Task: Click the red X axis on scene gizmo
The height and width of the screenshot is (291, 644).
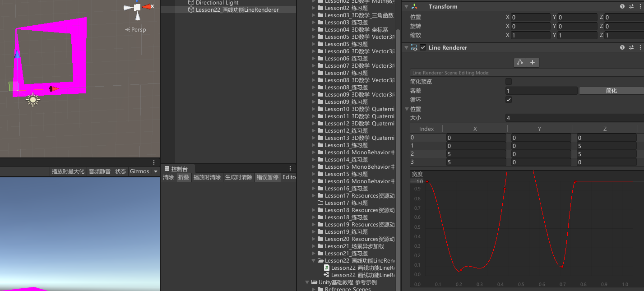Action: (x=148, y=7)
